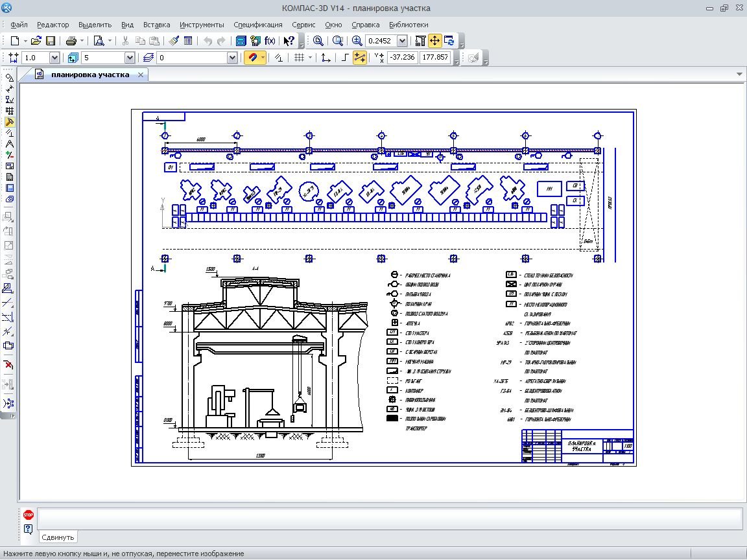Toggle the Pan (Сдвинуть) move tool
747x560 pixels.
[434, 41]
